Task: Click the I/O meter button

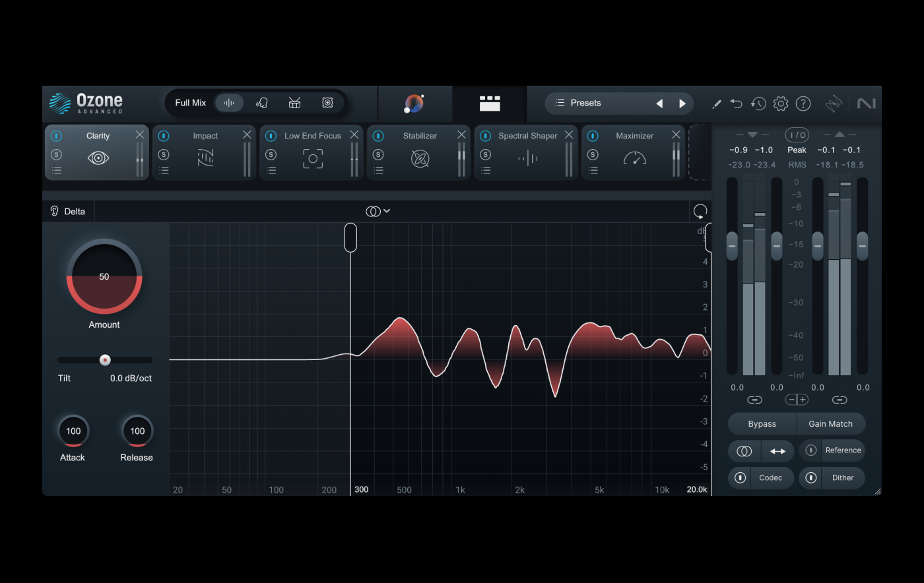Action: tap(797, 135)
